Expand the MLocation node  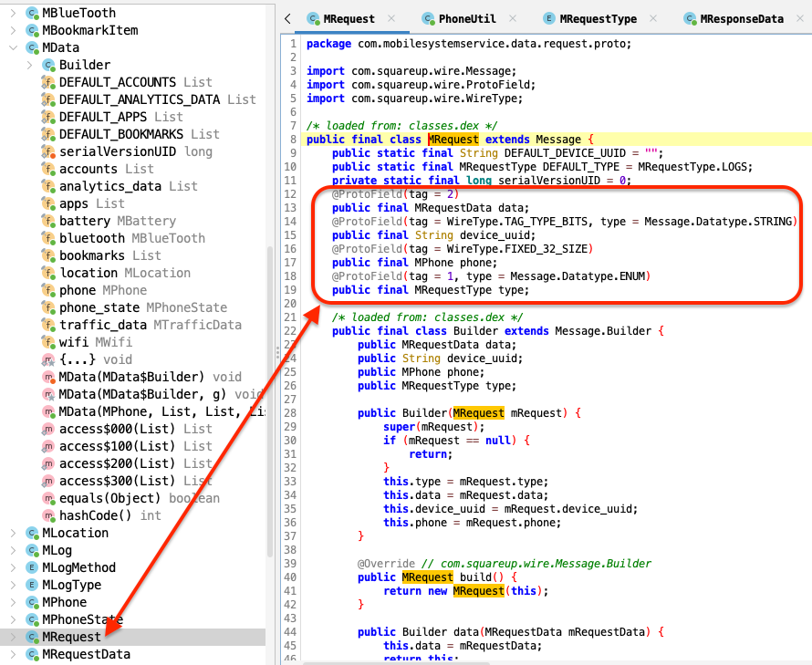12,532
